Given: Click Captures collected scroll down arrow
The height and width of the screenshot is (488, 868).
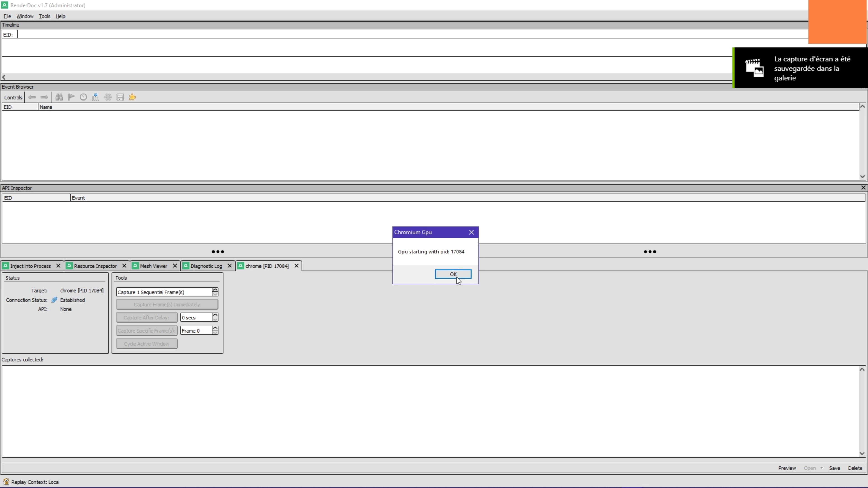Looking at the screenshot, I should click(x=862, y=453).
